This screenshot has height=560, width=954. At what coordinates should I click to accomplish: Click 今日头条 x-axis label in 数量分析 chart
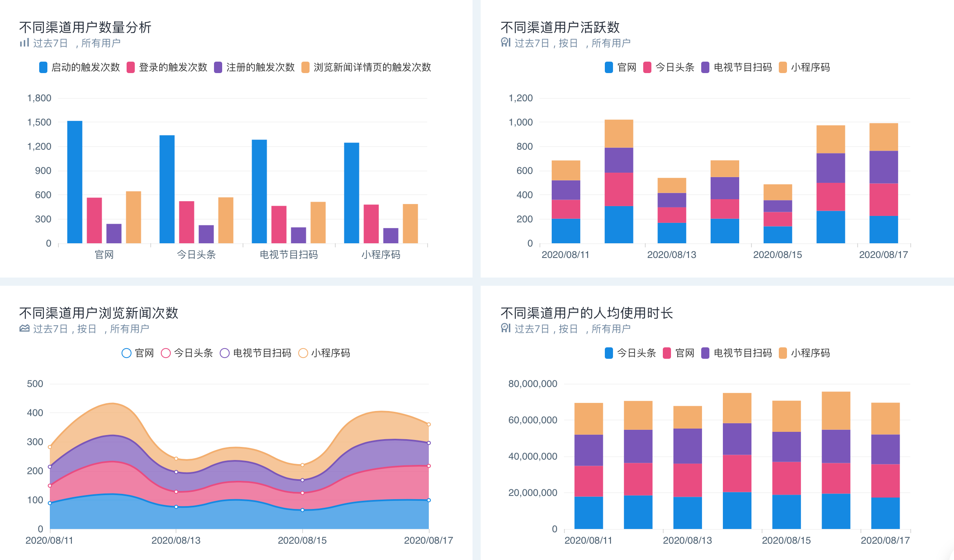[196, 255]
